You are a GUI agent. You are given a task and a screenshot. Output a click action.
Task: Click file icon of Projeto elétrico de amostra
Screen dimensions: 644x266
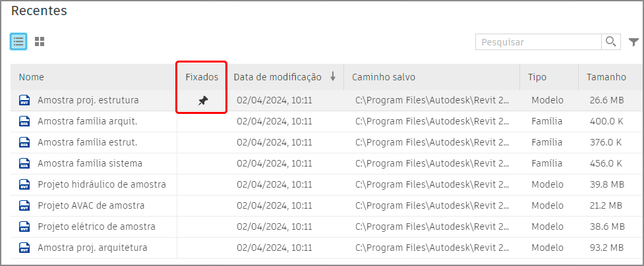click(x=24, y=227)
